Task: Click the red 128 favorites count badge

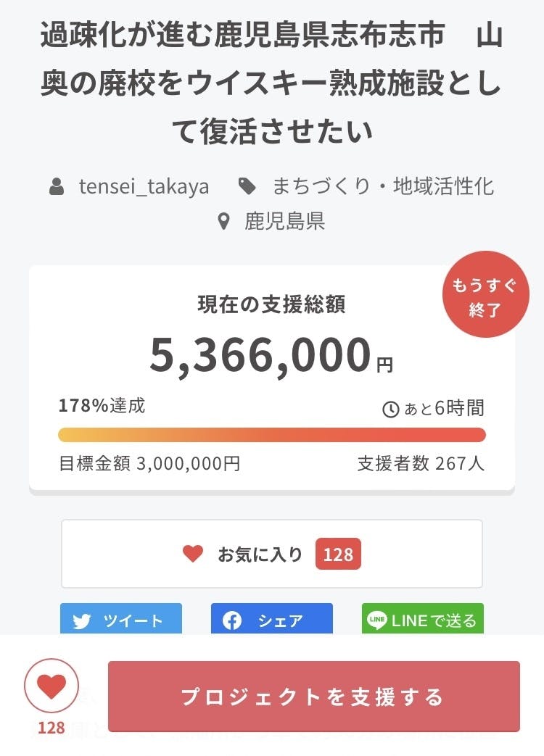Action: (338, 555)
